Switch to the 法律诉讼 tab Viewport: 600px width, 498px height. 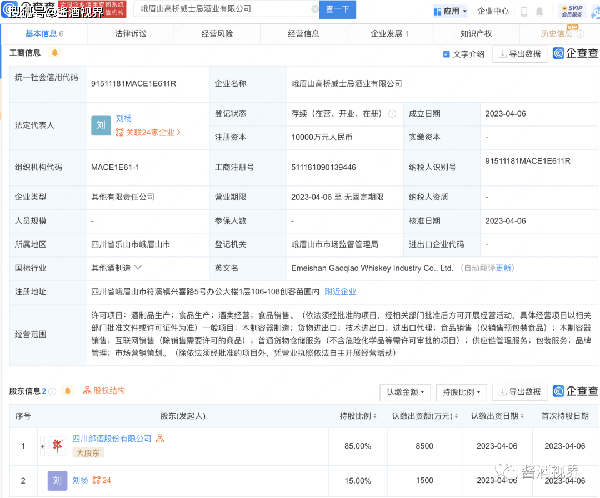click(131, 33)
